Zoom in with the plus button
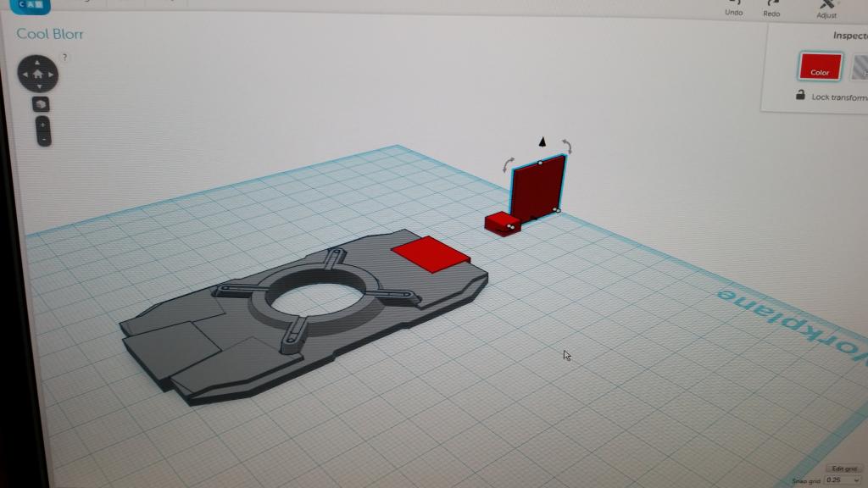The image size is (868, 488). pos(42,125)
